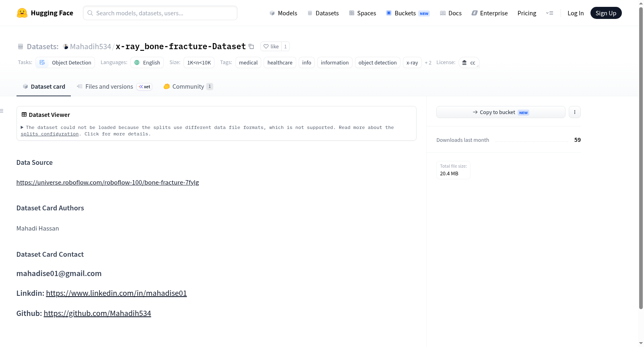Click the cc license tag icon
644x347 pixels.
pyautogui.click(x=464, y=62)
